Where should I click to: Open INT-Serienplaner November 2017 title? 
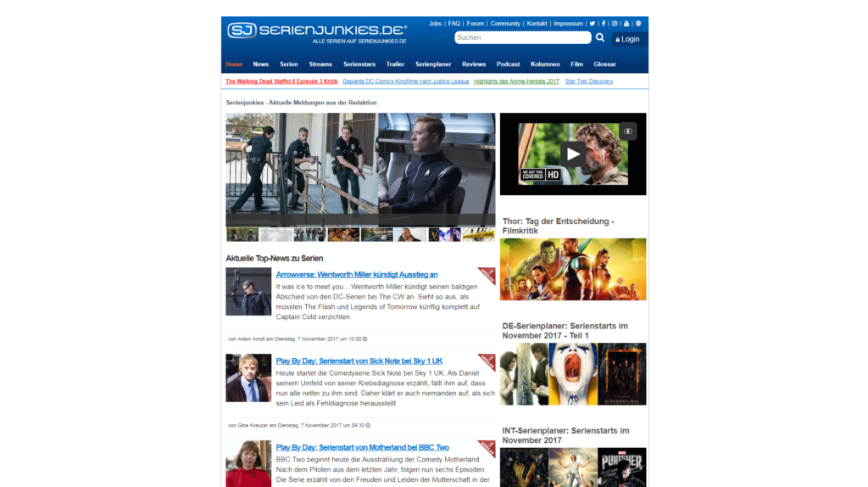click(x=565, y=435)
